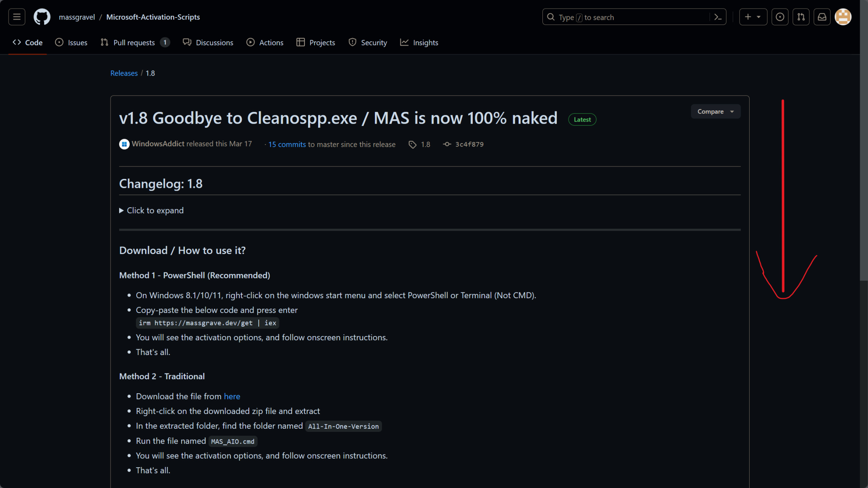
Task: Open the Discussions tab
Action: click(208, 42)
